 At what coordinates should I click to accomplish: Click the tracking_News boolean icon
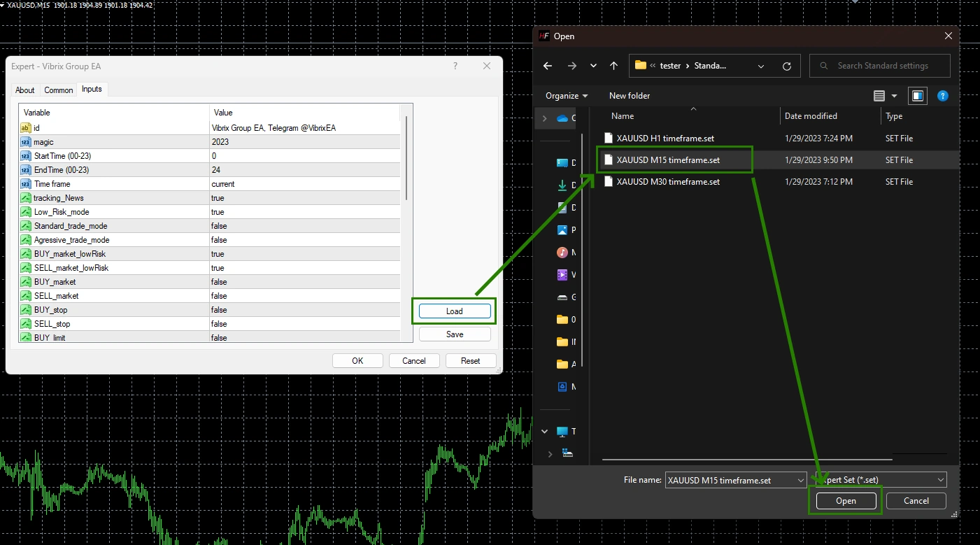pyautogui.click(x=26, y=198)
